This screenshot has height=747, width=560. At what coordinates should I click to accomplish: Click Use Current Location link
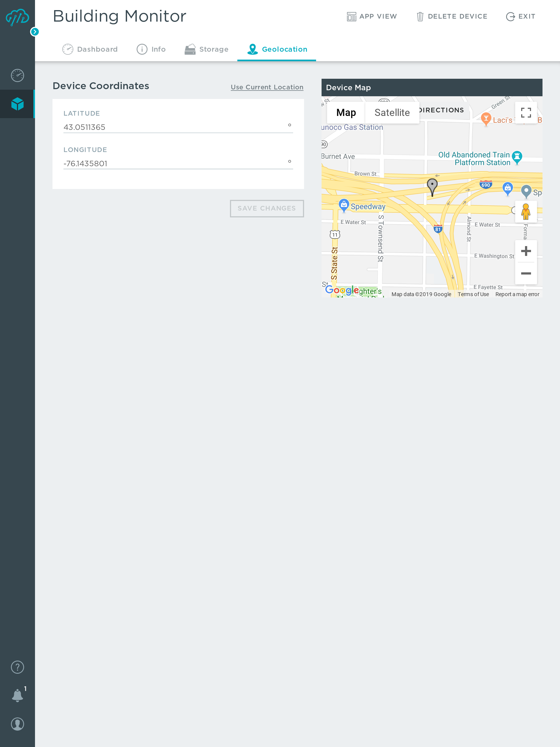(x=267, y=87)
